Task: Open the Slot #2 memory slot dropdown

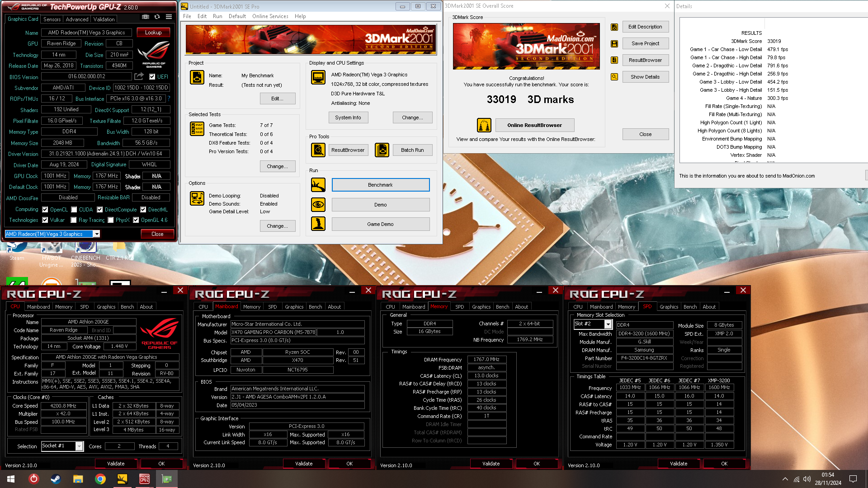Action: coord(608,324)
